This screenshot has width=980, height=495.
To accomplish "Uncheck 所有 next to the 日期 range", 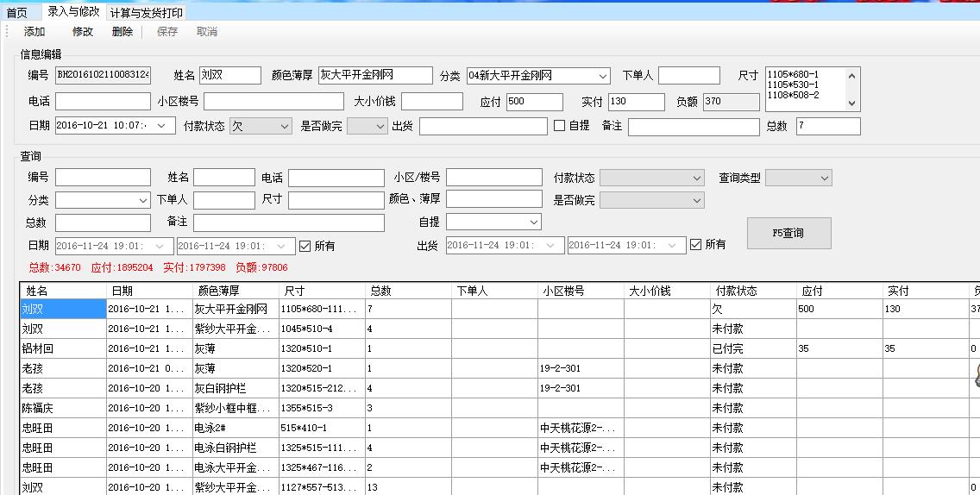I will (305, 247).
